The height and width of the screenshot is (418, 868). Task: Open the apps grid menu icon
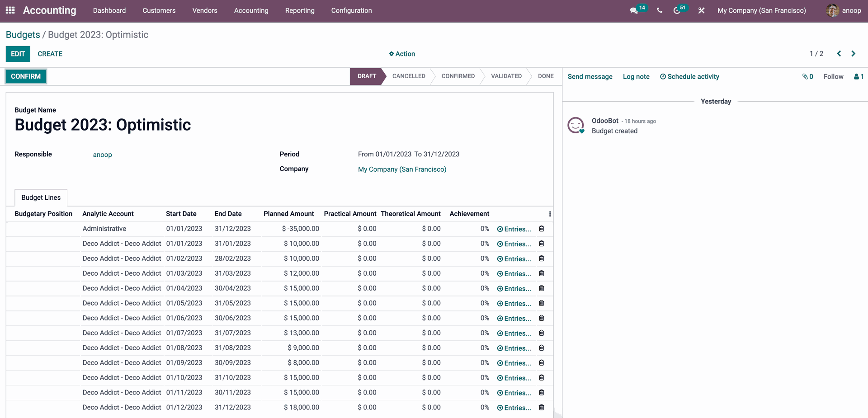pos(10,10)
